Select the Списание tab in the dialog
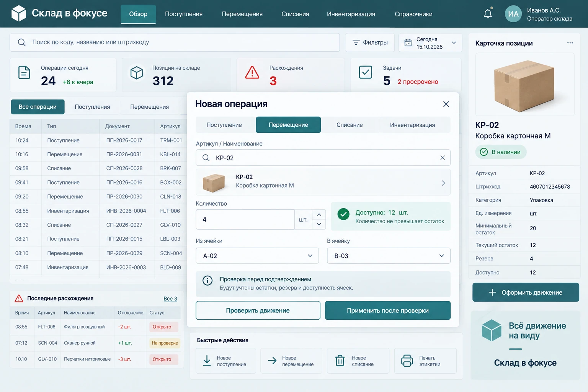This screenshot has height=392, width=588. point(350,125)
